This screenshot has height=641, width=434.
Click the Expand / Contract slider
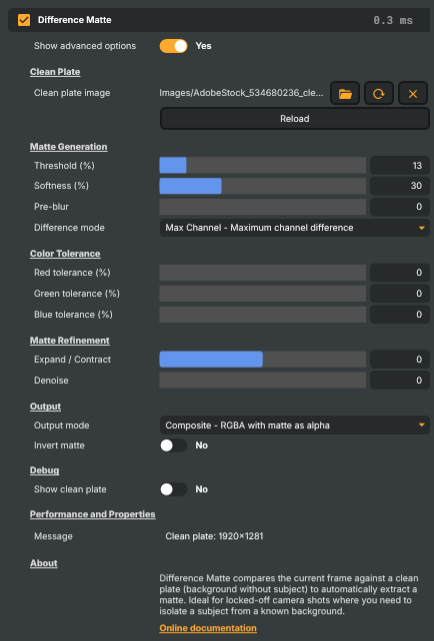263,359
